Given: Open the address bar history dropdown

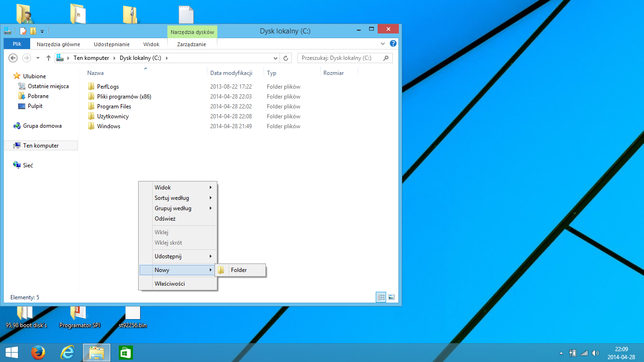Looking at the screenshot, I should pyautogui.click(x=276, y=58).
